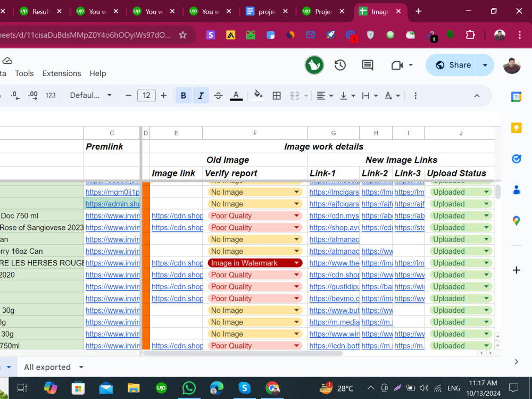Click the green squirrel extension avatar

(314, 65)
